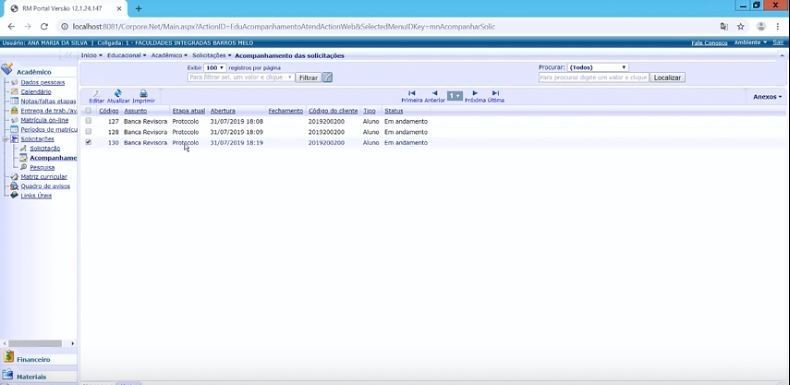The image size is (790, 385).
Task: Click the Última page arrow icon
Action: tap(496, 93)
